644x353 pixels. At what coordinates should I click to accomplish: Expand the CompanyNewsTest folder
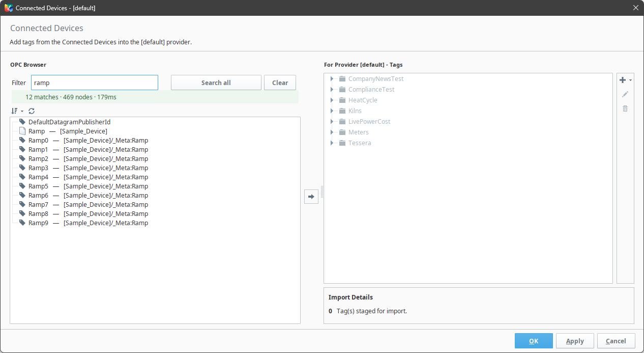(x=332, y=79)
